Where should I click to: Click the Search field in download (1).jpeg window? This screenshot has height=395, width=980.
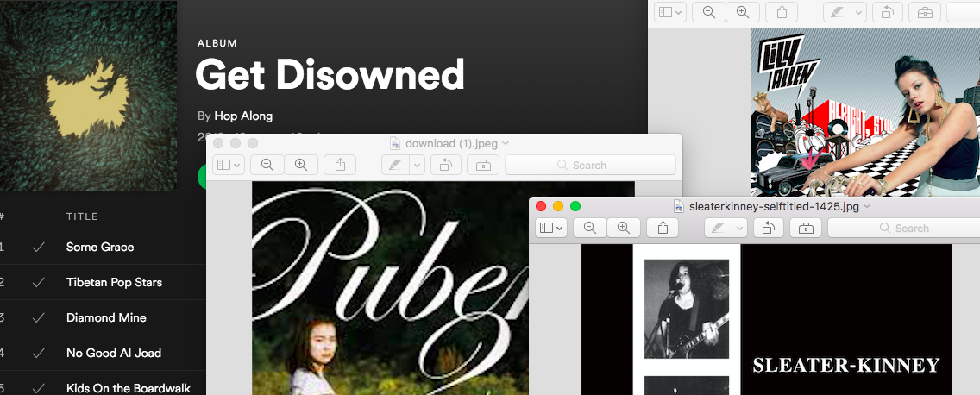click(589, 165)
